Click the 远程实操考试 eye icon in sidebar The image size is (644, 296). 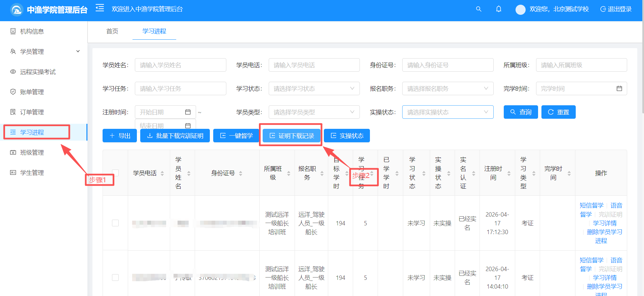pos(13,72)
